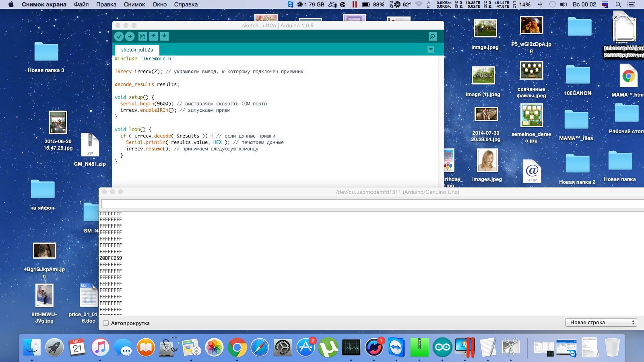This screenshot has width=644, height=362.
Task: Open the Новая строка line-ending dropdown
Action: (x=601, y=323)
